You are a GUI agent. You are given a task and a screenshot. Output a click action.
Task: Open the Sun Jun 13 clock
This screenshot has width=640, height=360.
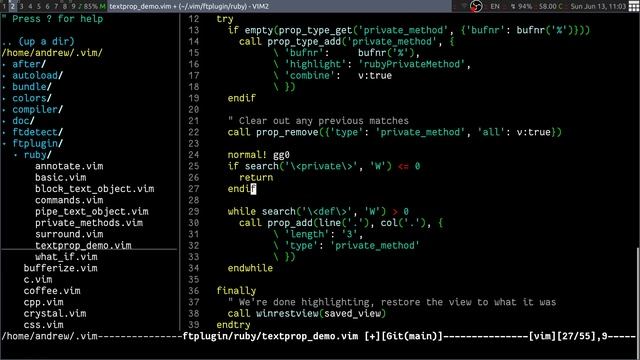598,6
